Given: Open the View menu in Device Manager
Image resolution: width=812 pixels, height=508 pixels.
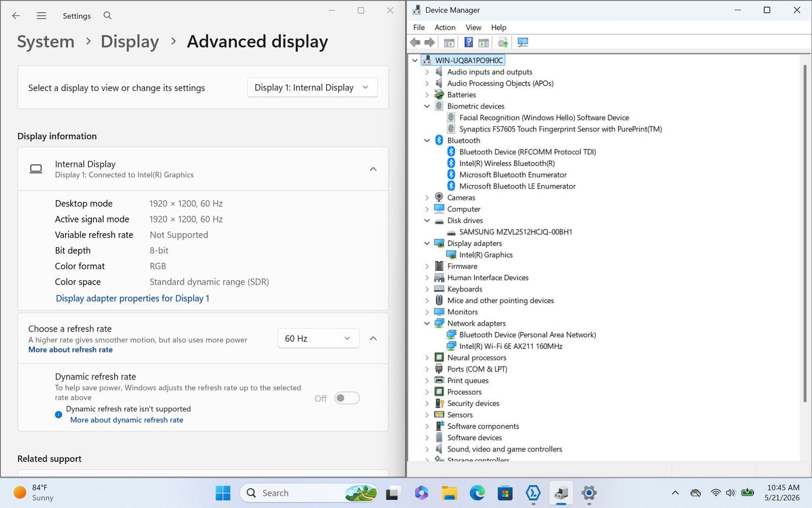Looking at the screenshot, I should point(473,27).
